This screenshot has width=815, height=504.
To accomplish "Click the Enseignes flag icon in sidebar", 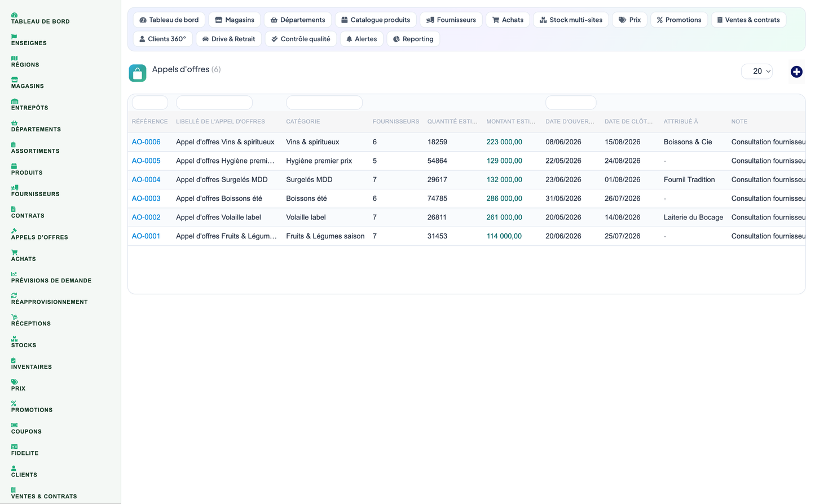I will (14, 37).
